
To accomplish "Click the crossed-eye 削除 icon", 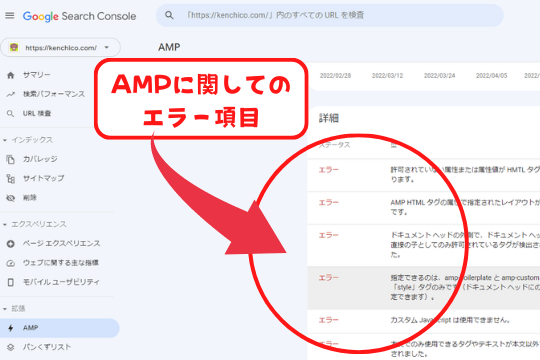I will (x=11, y=198).
